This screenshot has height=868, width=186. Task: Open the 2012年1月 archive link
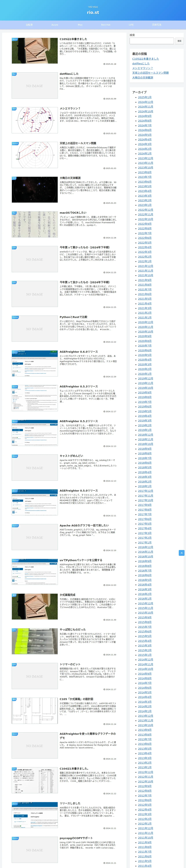(145, 824)
